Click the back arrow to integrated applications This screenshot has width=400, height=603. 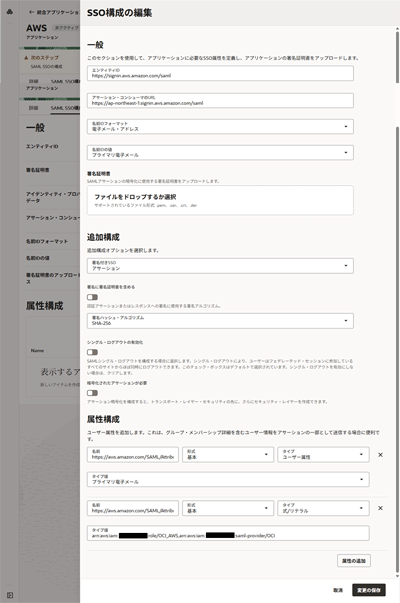(31, 12)
